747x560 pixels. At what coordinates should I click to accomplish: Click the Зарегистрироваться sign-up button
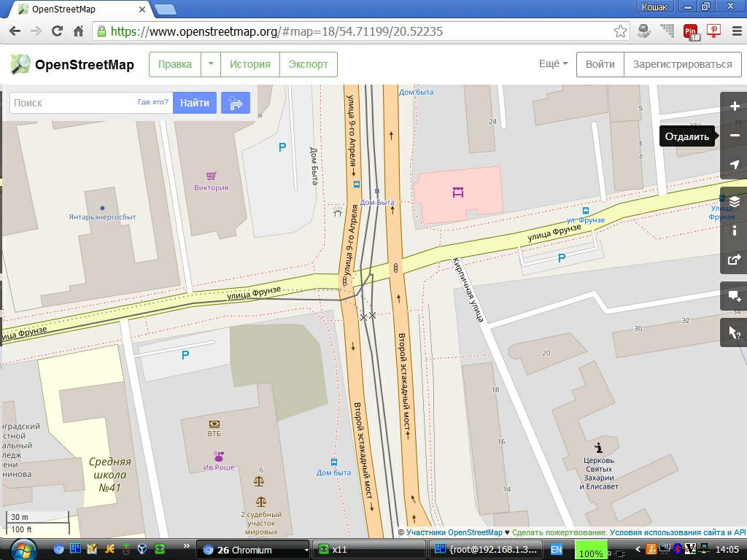[x=682, y=64]
